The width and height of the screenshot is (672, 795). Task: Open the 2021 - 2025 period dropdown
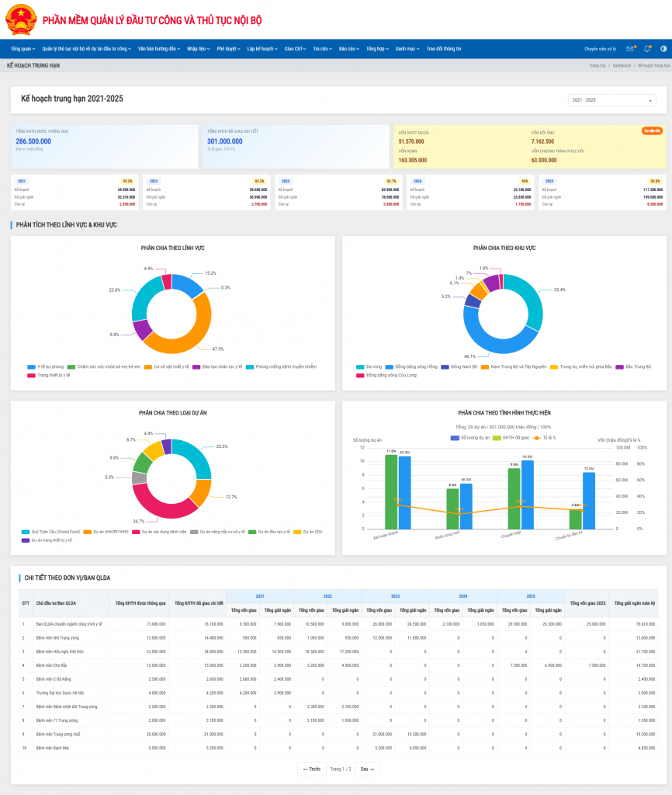click(x=612, y=100)
